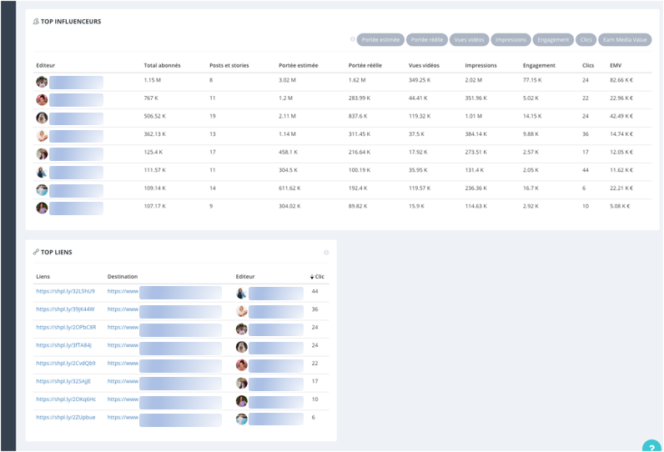Click the Portée réelle filter pill

[427, 40]
